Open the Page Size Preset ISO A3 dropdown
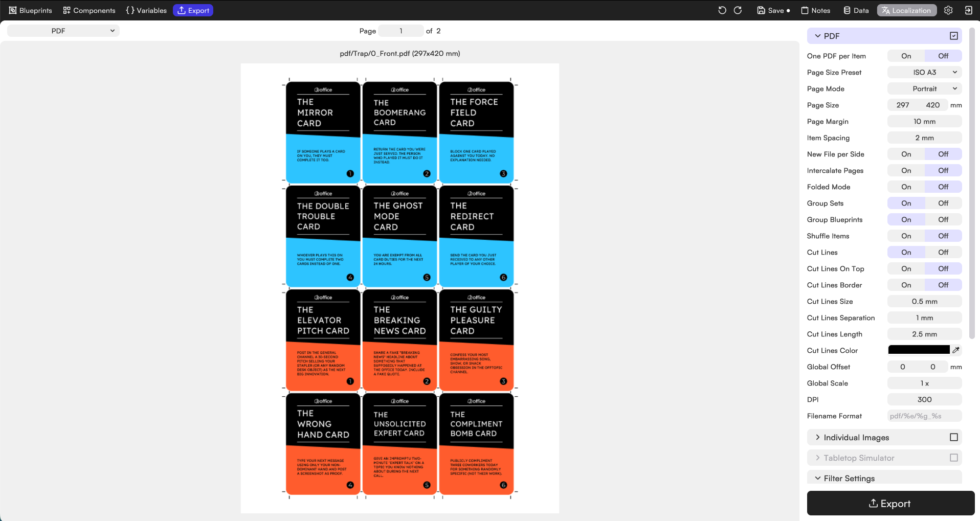This screenshot has height=521, width=980. pyautogui.click(x=924, y=72)
